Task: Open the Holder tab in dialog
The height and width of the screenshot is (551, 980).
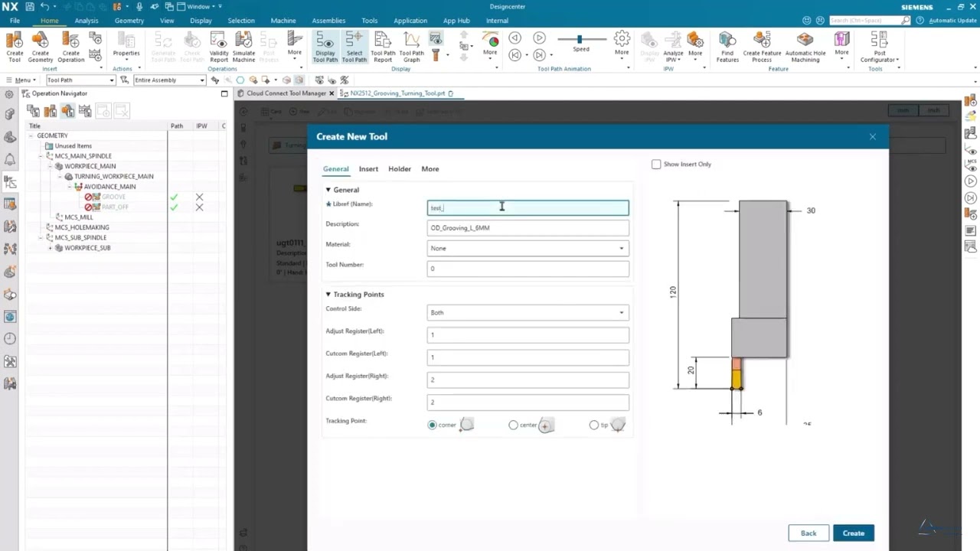Action: point(399,169)
